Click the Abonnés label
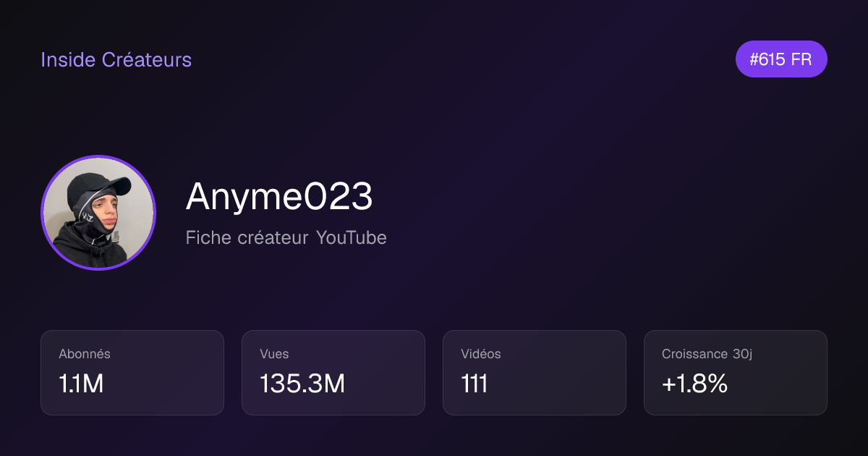Screen dimensions: 868x456 85,354
